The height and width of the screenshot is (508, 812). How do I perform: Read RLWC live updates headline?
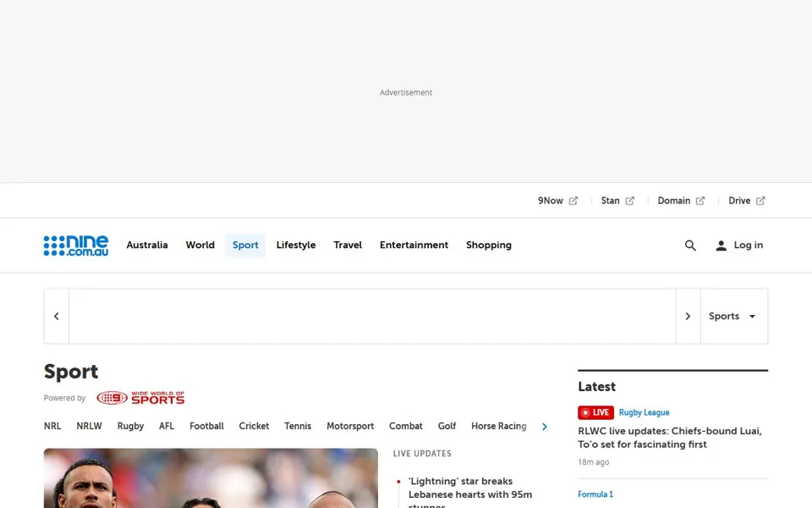coord(670,438)
